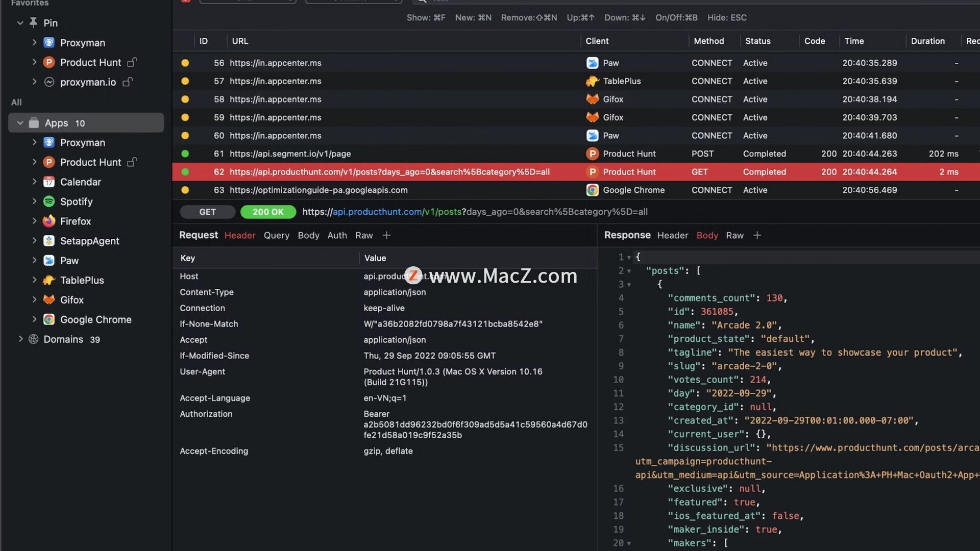Click the unlock icon beside Product Hunt under Apps

[132, 162]
